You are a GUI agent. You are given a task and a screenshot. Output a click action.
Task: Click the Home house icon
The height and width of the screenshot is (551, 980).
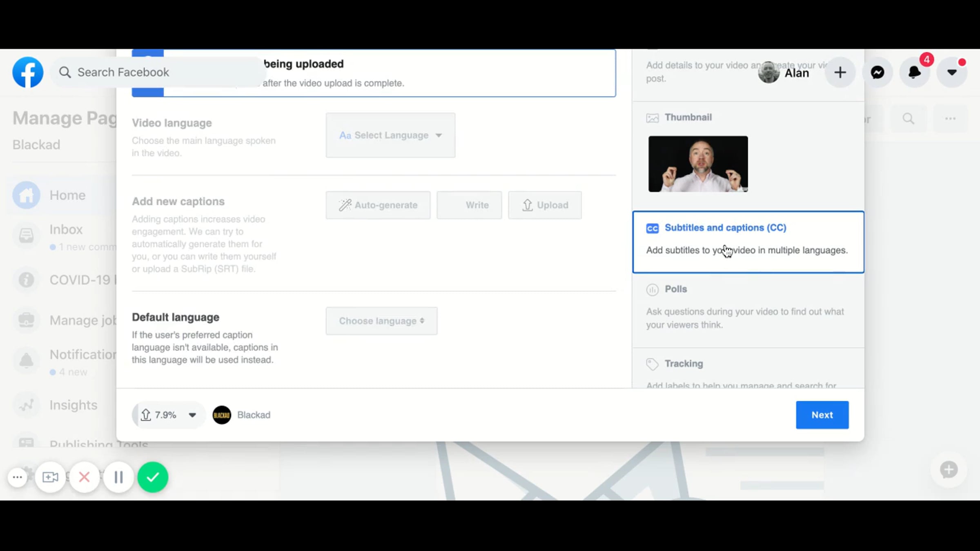click(27, 195)
